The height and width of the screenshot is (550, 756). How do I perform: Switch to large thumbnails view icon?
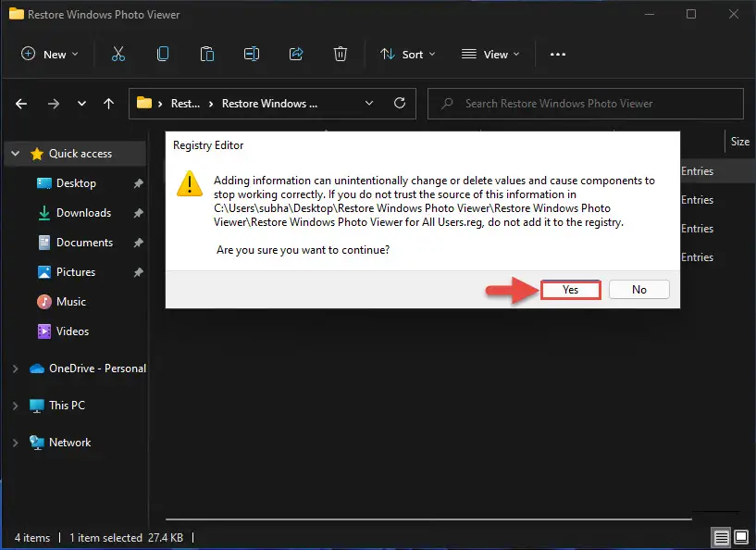point(741,537)
